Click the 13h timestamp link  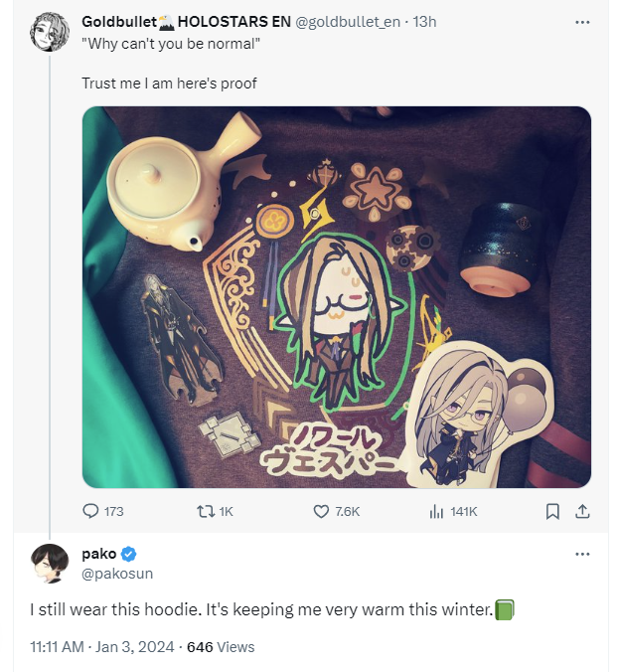tap(424, 22)
